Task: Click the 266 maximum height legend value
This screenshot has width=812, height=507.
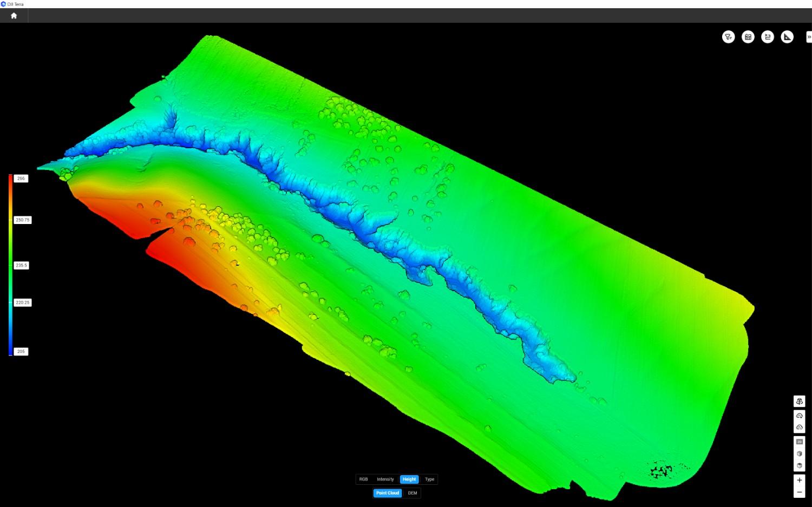Action: 21,179
